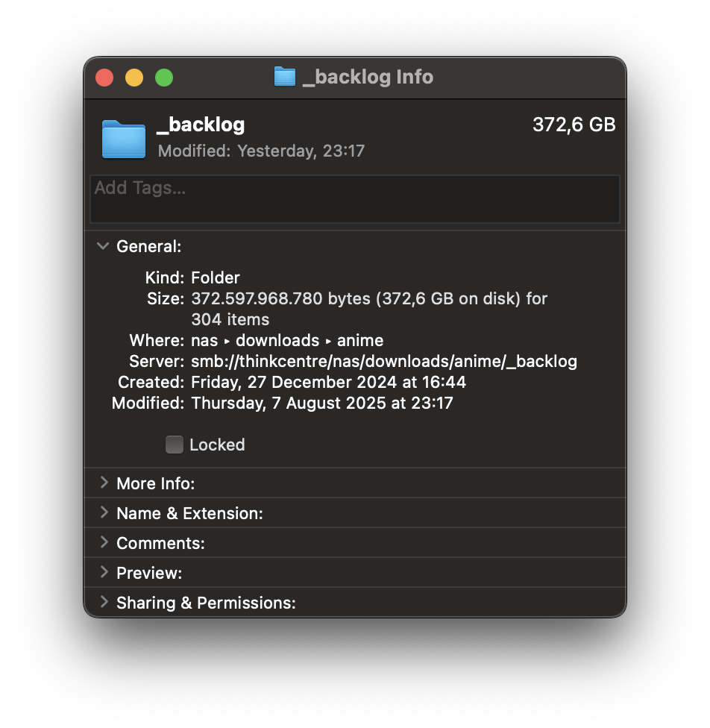The height and width of the screenshot is (728, 710).
Task: Select the smb://thinkcentre server address
Action: [x=384, y=361]
